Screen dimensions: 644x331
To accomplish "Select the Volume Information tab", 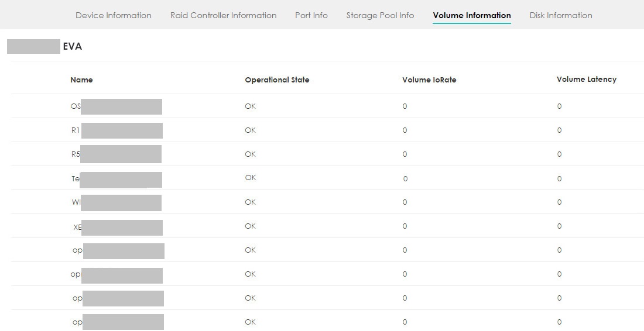I will (471, 15).
